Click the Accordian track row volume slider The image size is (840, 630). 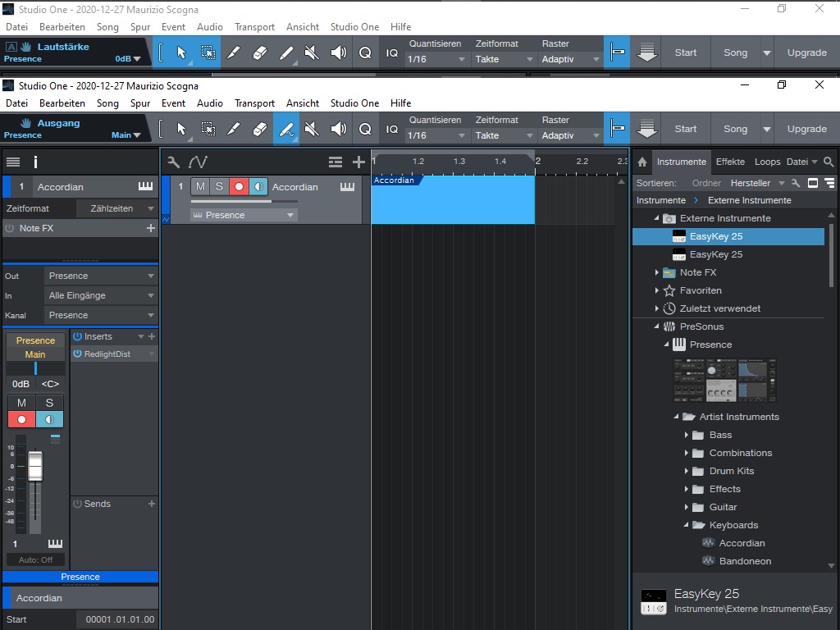[x=244, y=202]
